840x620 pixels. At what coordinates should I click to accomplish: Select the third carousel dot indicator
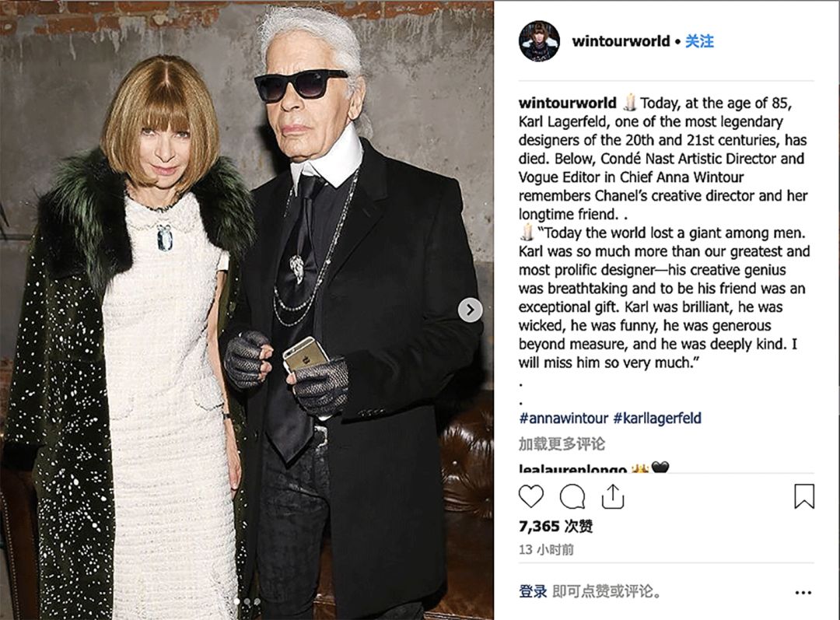[x=257, y=602]
